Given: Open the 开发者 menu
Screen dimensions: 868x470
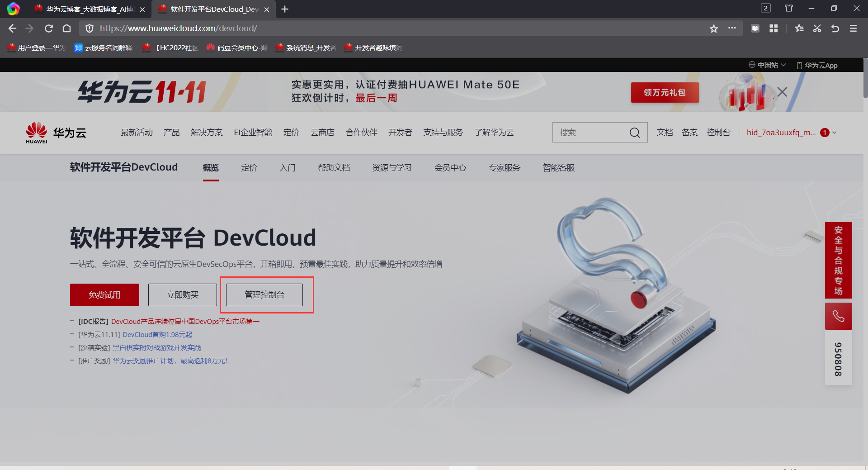Looking at the screenshot, I should 400,133.
